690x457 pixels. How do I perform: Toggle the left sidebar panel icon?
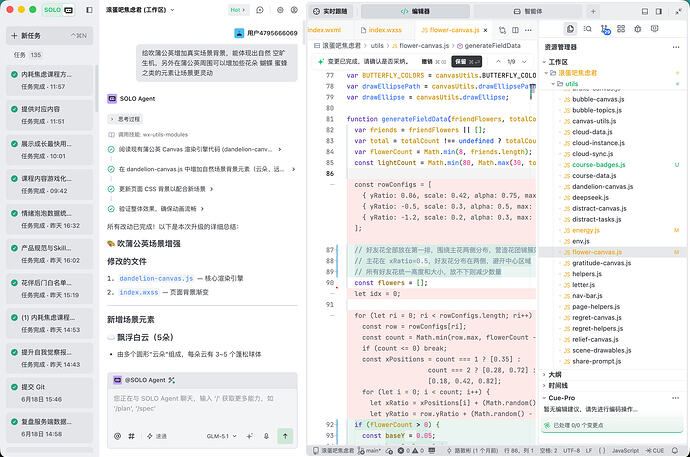pos(89,10)
